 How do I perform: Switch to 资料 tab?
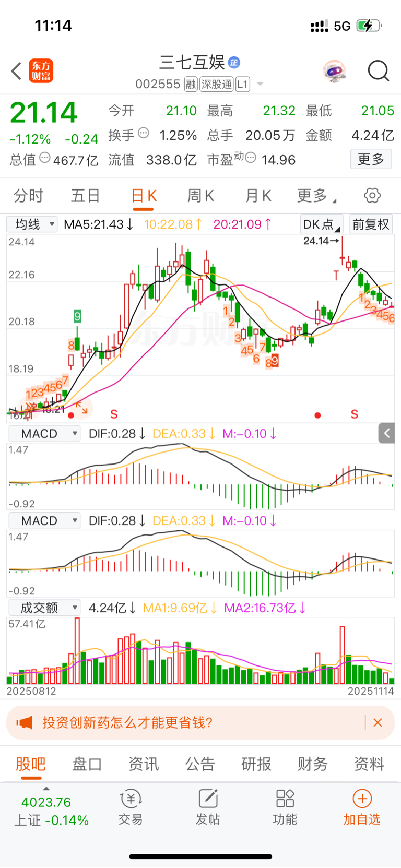[x=369, y=764]
